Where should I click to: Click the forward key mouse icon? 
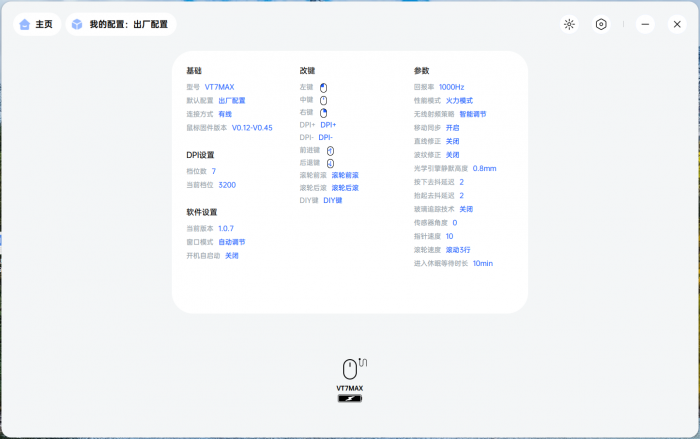330,150
